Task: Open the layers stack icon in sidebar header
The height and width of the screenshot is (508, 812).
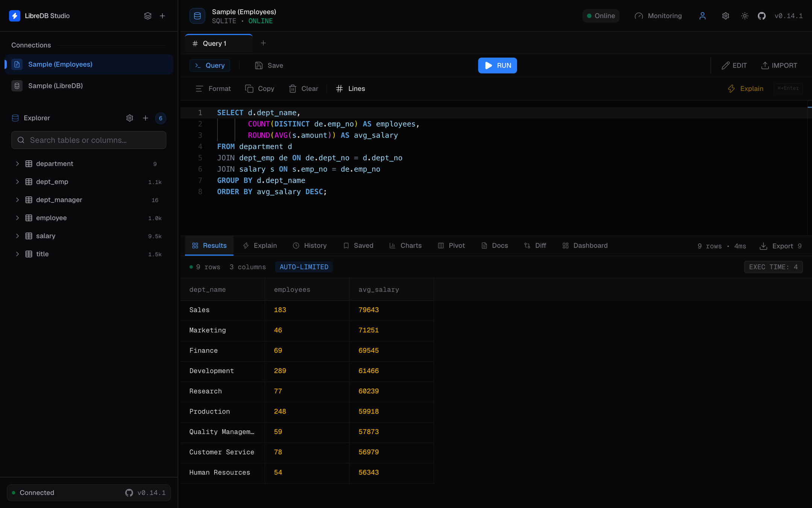Action: 148,16
